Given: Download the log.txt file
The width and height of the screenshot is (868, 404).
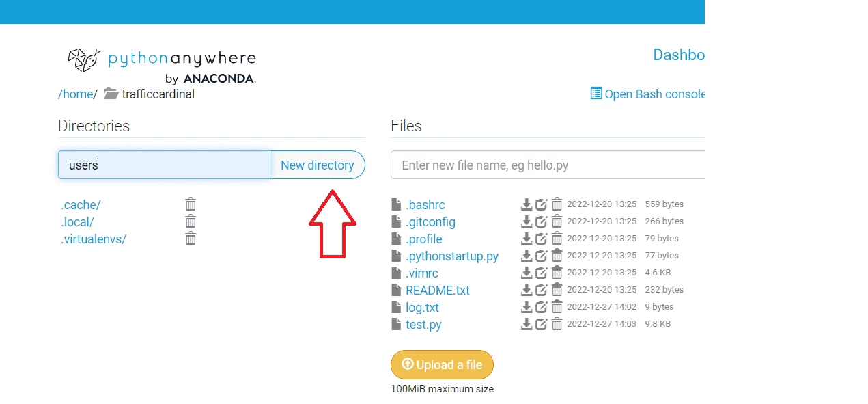Looking at the screenshot, I should (527, 307).
